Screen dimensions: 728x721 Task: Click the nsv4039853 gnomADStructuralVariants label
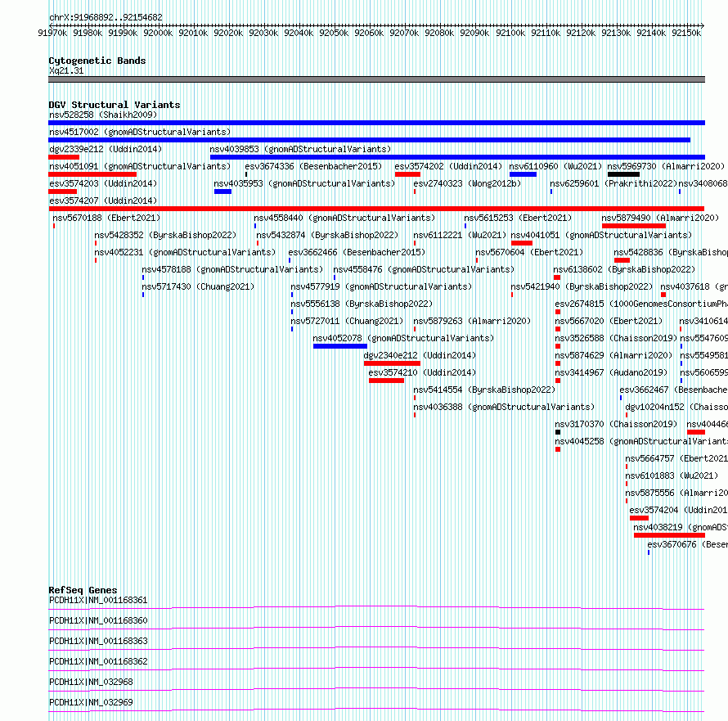pyautogui.click(x=300, y=149)
